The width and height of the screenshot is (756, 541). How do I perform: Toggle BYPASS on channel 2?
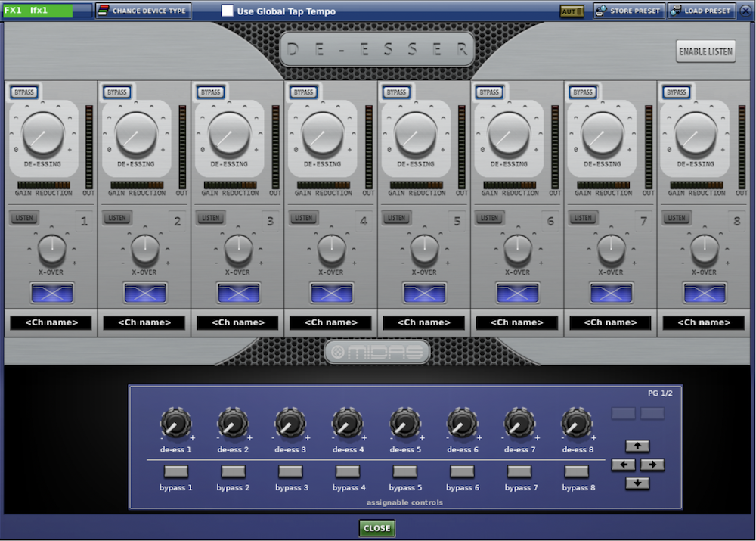[x=116, y=92]
